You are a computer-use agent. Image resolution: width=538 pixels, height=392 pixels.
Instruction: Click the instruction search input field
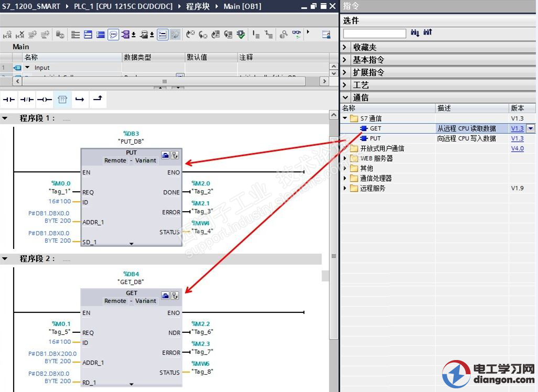(374, 34)
